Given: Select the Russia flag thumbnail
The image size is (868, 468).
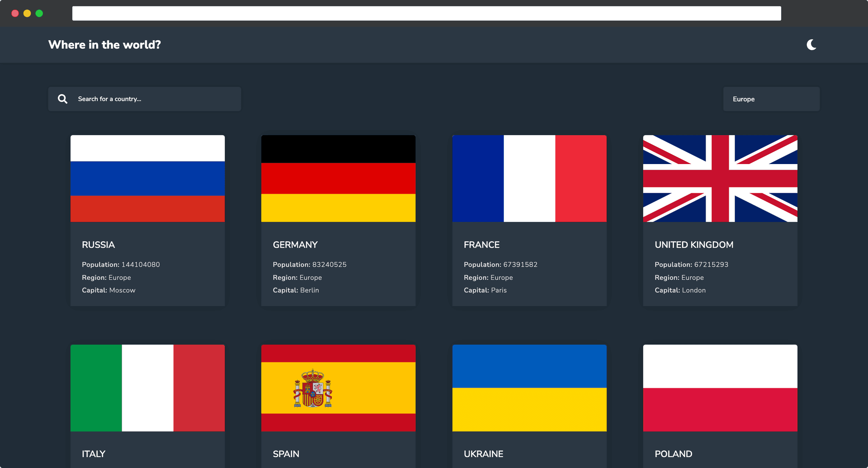Looking at the screenshot, I should click(x=147, y=178).
